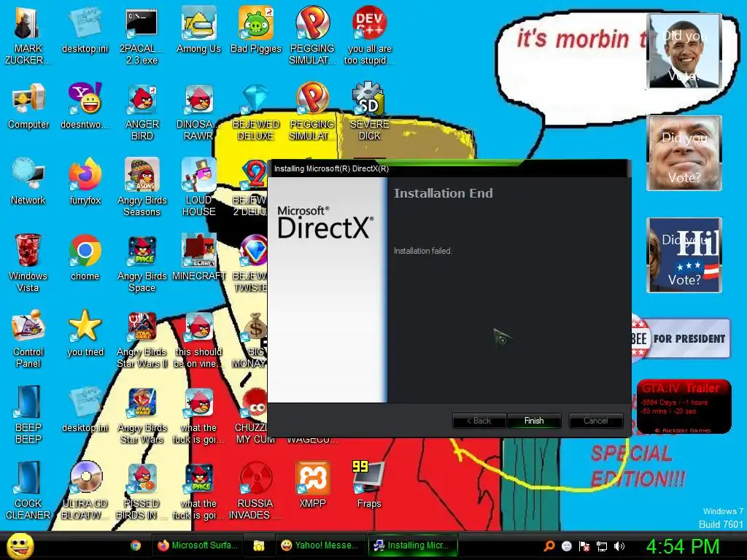Open the MARK ZUCKER... desktop icon
Viewport: 747px width, 560px height.
click(28, 36)
